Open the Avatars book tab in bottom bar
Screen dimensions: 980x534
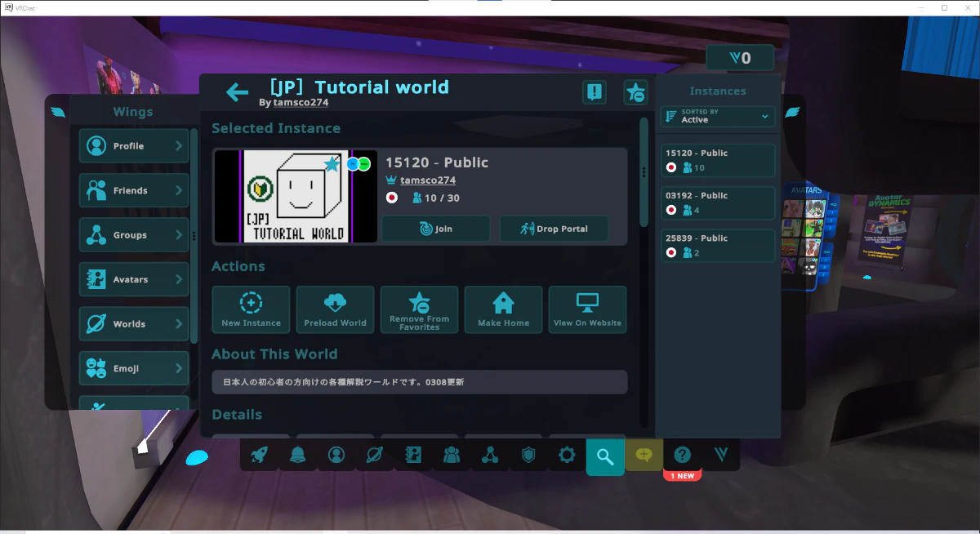tap(413, 456)
